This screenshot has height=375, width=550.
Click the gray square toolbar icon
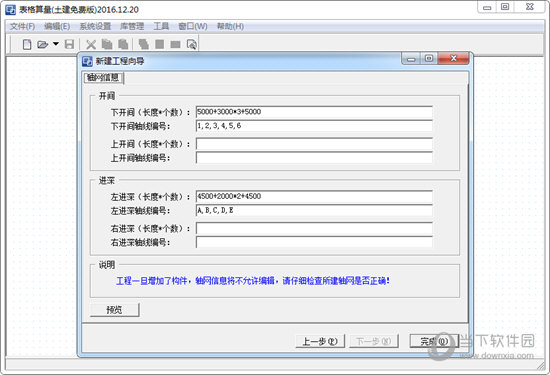160,44
